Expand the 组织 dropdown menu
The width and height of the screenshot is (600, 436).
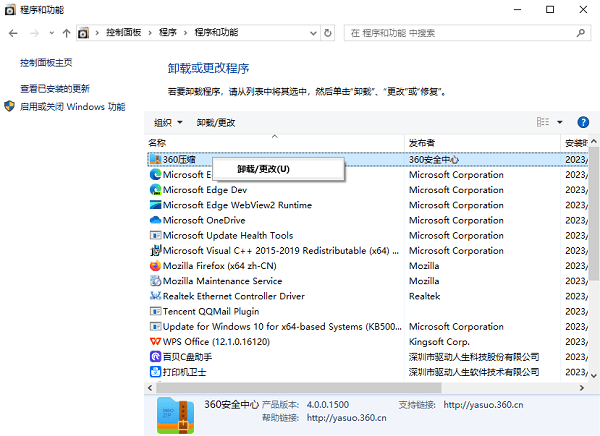[168, 122]
